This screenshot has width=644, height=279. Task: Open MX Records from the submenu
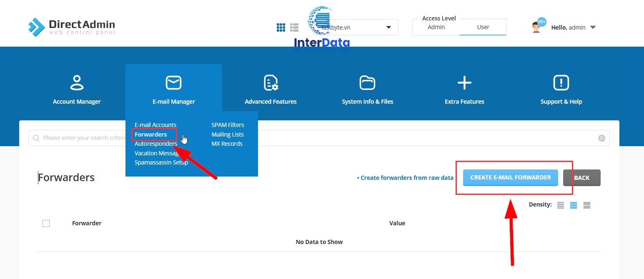tap(227, 144)
